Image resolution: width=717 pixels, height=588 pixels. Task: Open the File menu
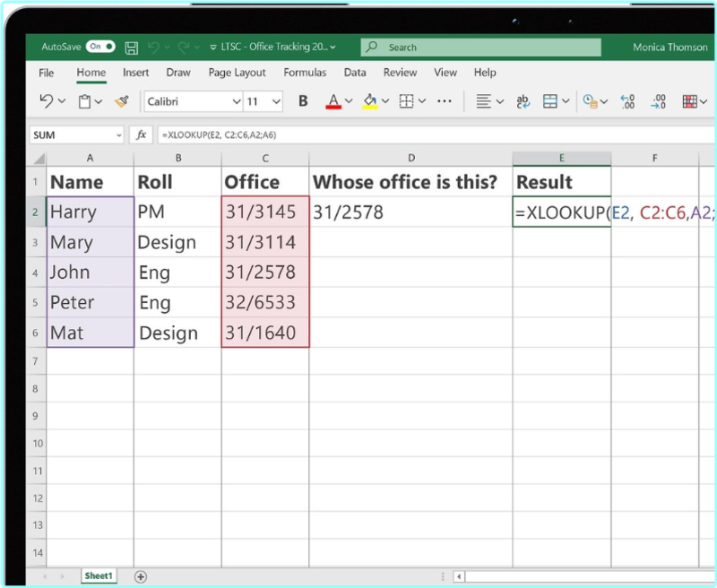pyautogui.click(x=47, y=73)
